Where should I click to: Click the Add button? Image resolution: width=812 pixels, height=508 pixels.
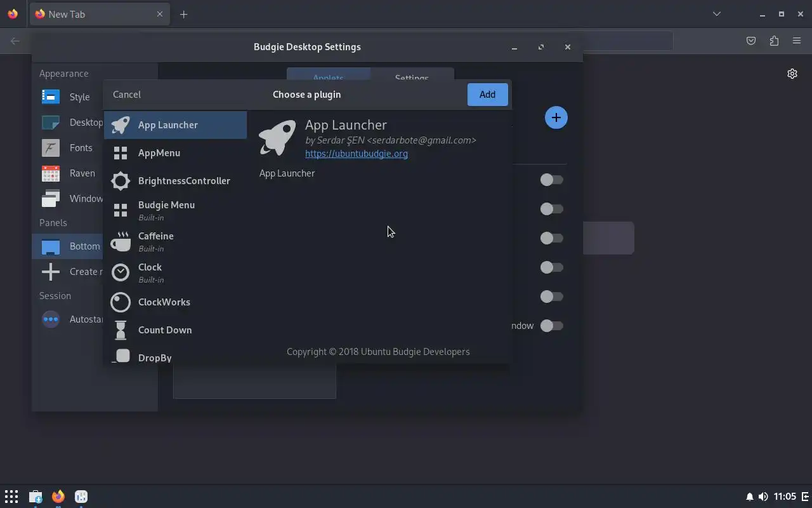pos(487,95)
